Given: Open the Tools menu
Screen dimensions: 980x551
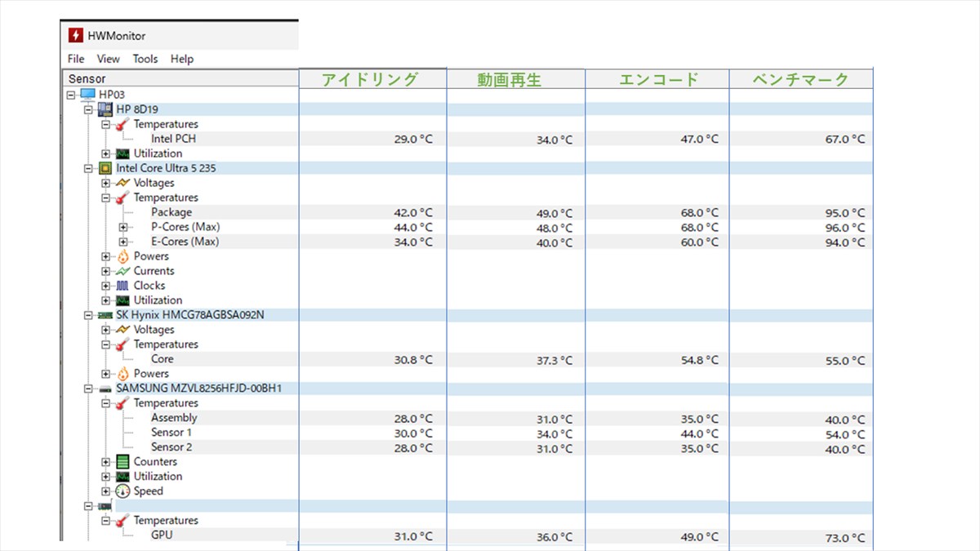Looking at the screenshot, I should click(x=145, y=59).
